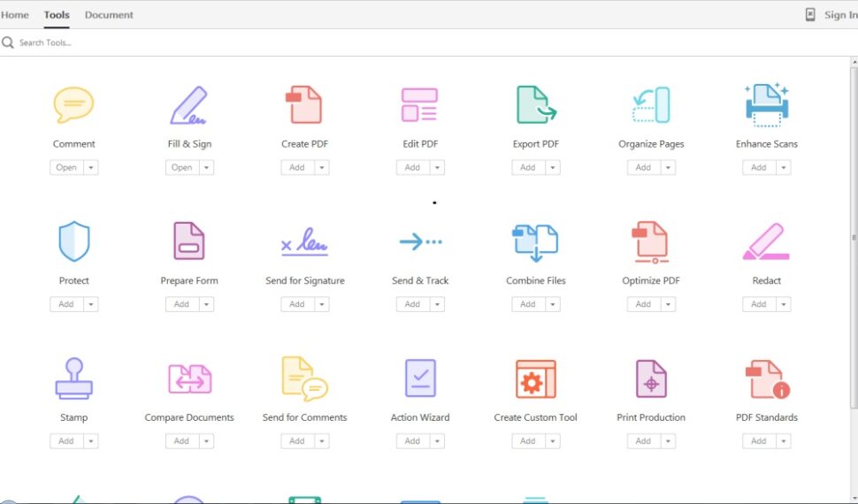Click the Export PDF icon
Image resolution: width=858 pixels, height=504 pixels.
(535, 105)
